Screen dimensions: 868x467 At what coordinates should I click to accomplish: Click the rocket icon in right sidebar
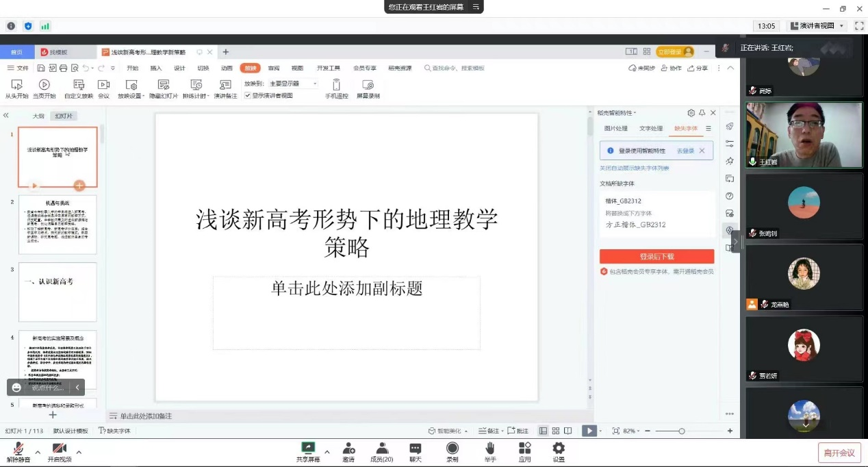point(730,126)
